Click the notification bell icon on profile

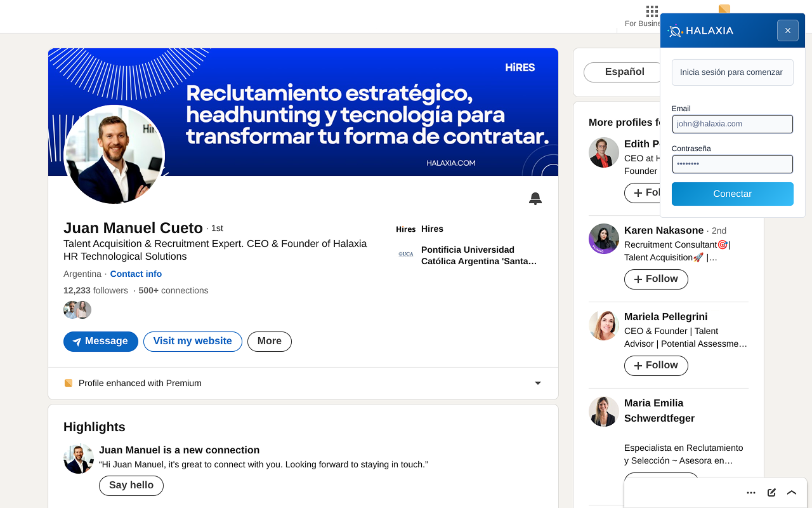[x=535, y=199]
